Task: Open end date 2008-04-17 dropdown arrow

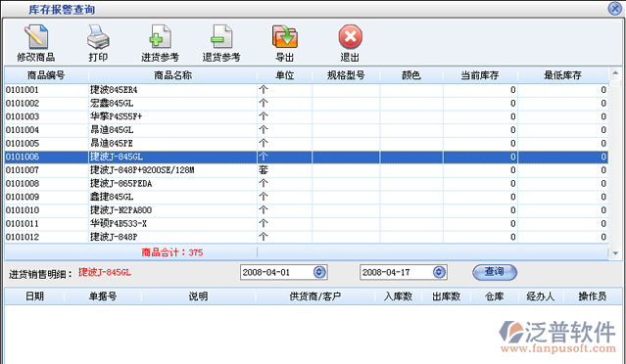Action: click(x=439, y=272)
